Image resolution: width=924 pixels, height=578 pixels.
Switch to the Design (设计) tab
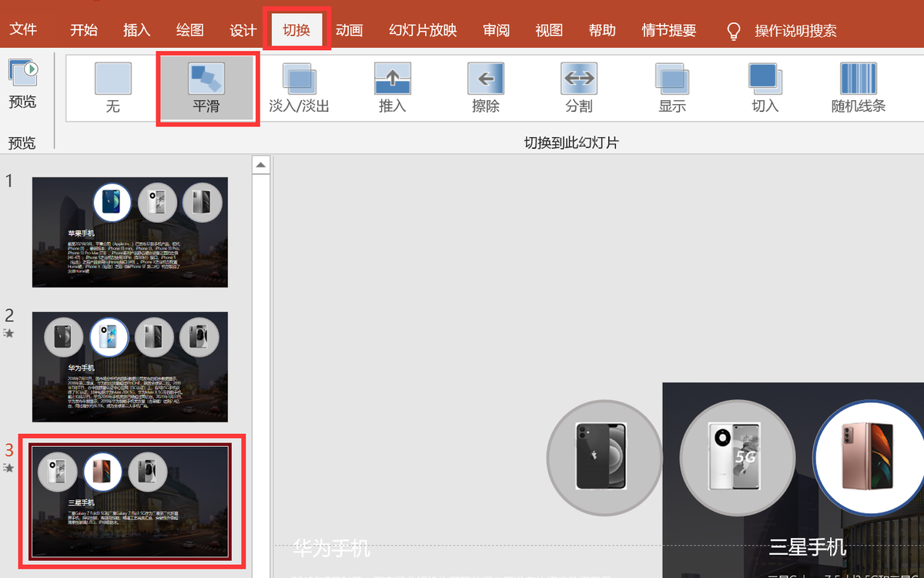[243, 31]
